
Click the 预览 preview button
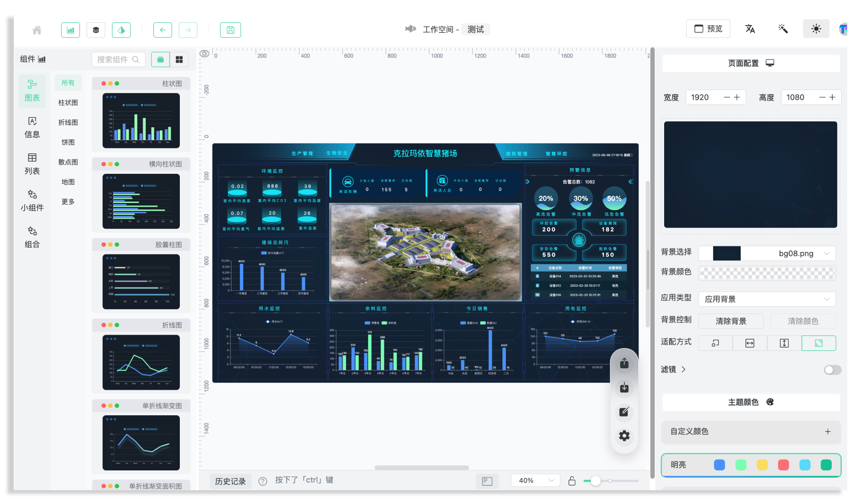click(708, 29)
